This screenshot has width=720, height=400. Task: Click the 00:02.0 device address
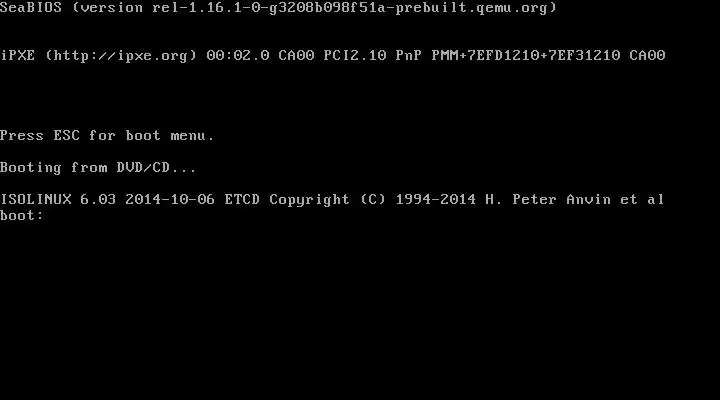click(x=238, y=56)
